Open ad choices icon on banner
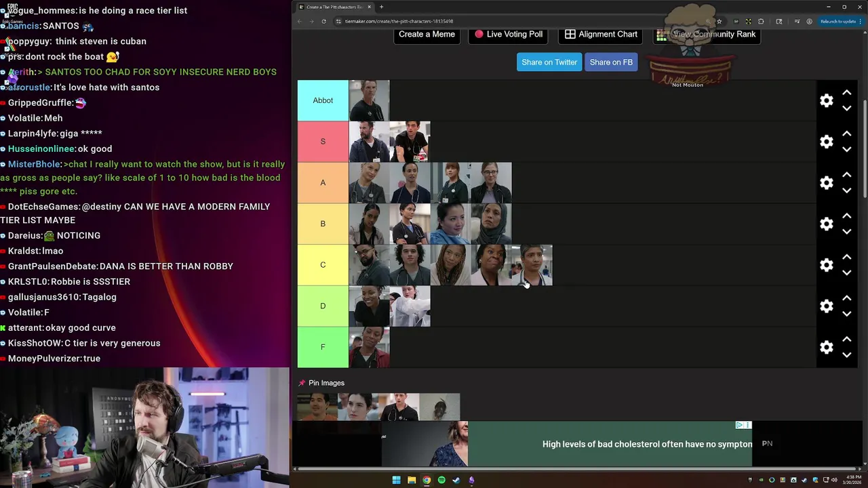 pos(740,425)
